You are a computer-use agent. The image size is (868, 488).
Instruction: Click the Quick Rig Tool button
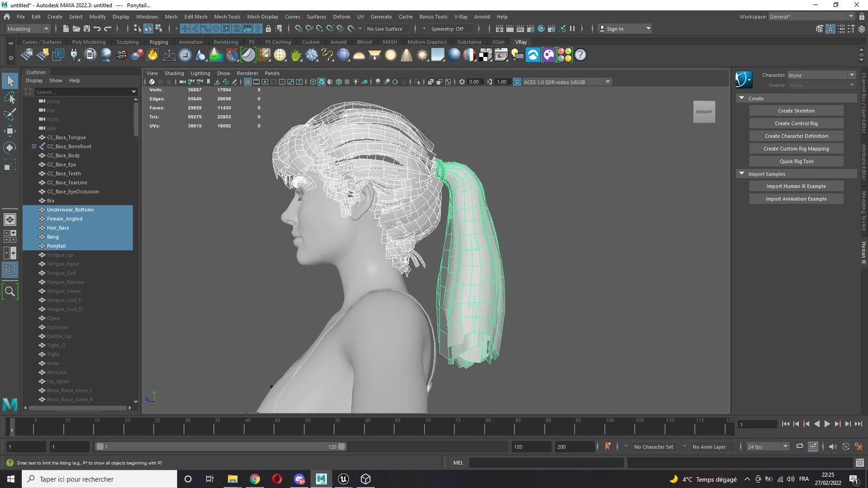(x=796, y=161)
